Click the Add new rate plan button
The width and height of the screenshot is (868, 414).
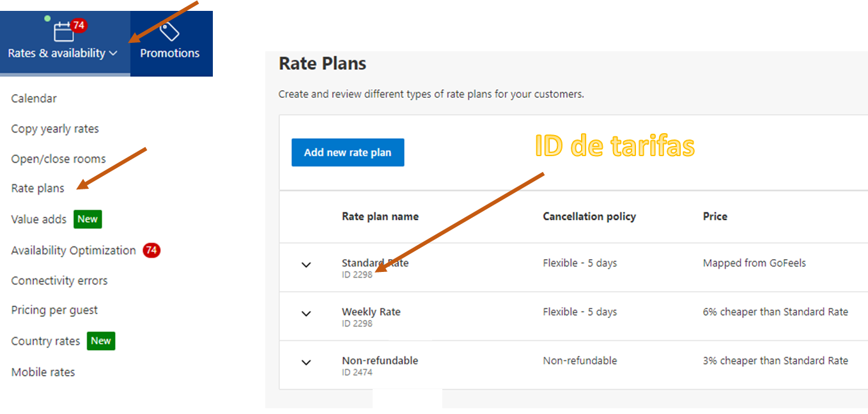click(348, 152)
